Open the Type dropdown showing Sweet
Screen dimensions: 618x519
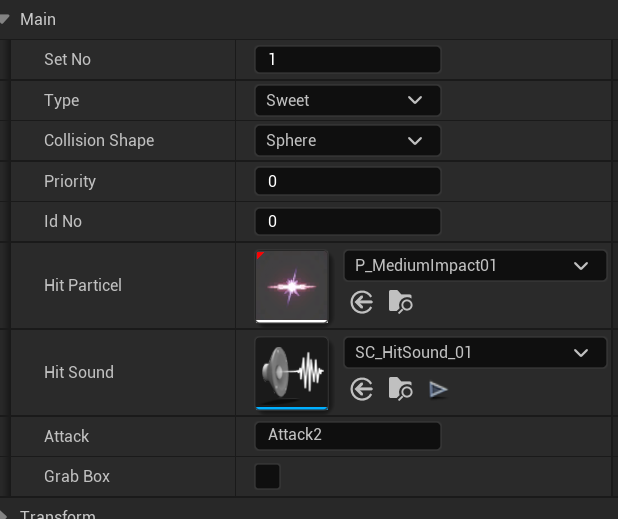[348, 100]
